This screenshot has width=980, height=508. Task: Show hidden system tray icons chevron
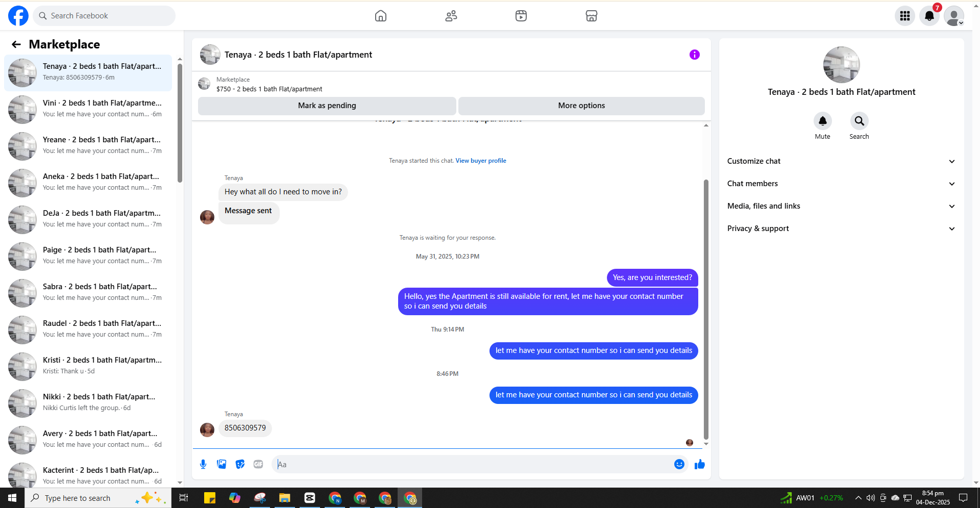pos(859,498)
